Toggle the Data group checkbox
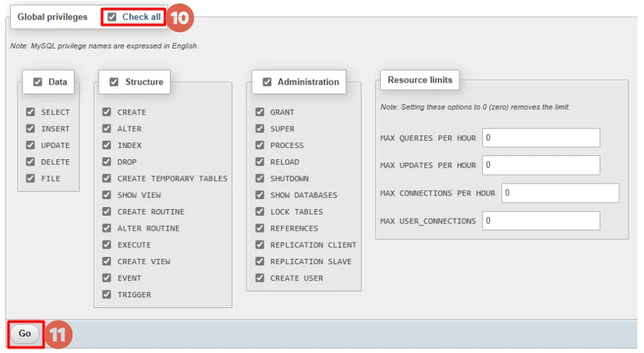This screenshot has height=353, width=644. (38, 82)
